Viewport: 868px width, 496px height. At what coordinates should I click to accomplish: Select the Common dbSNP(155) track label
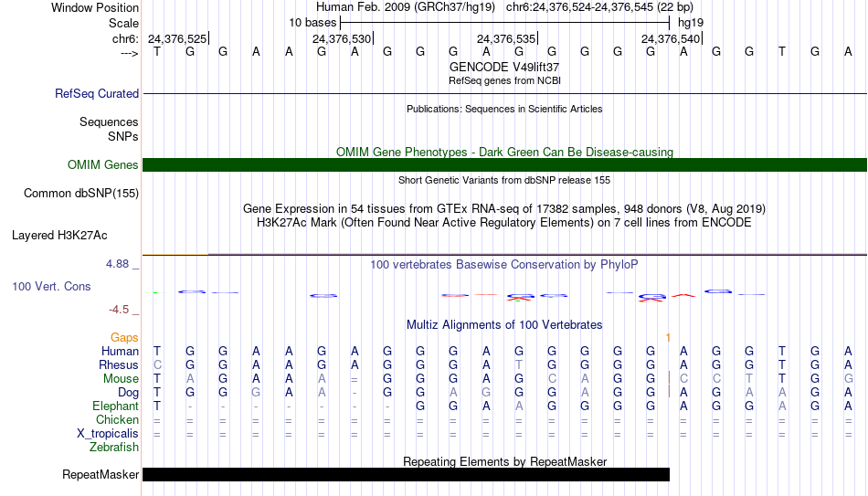80,194
